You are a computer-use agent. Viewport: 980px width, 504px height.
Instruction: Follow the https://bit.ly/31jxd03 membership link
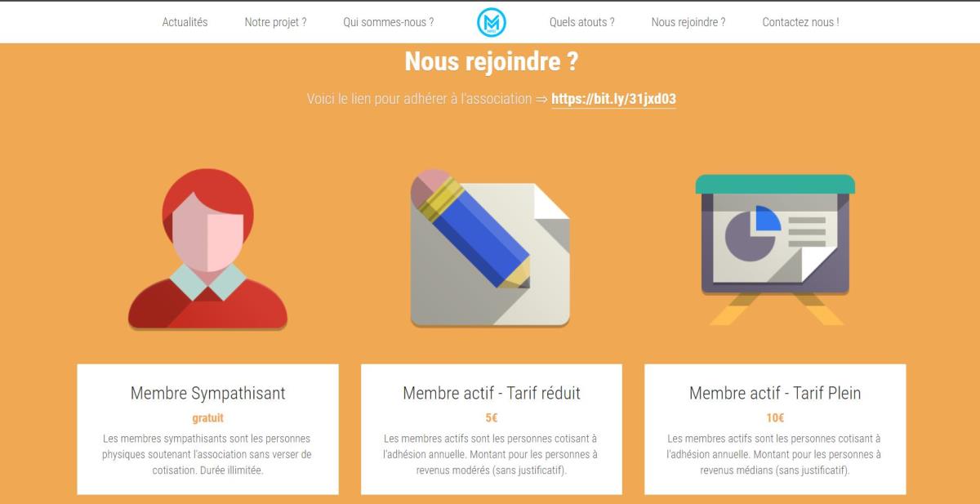[x=613, y=100]
